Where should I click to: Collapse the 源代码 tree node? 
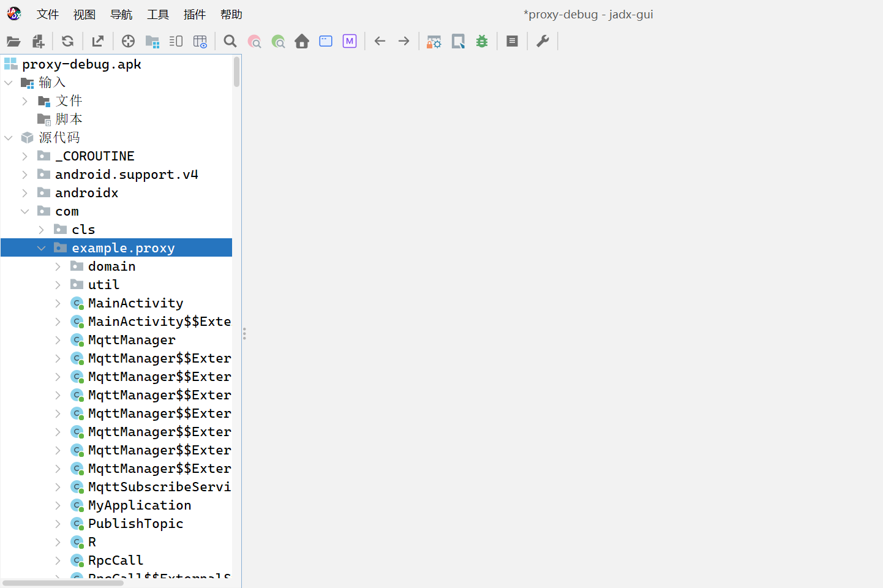9,138
